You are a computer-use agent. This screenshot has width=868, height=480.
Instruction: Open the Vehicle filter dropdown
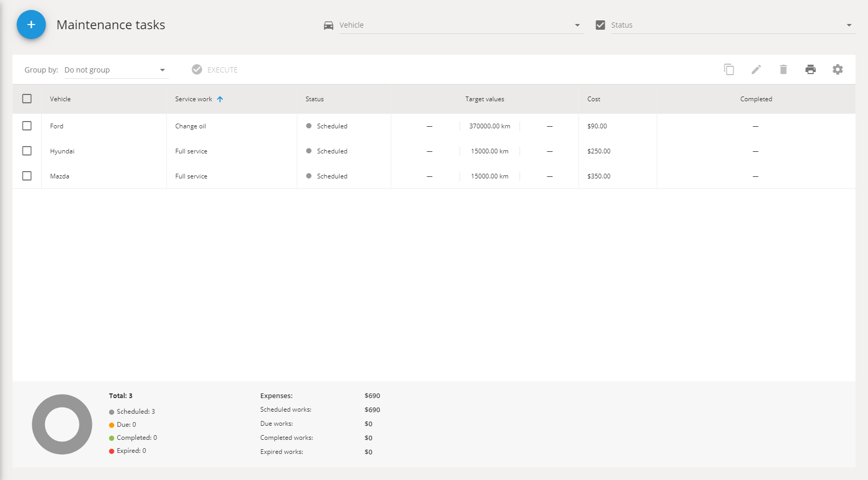tap(461, 25)
